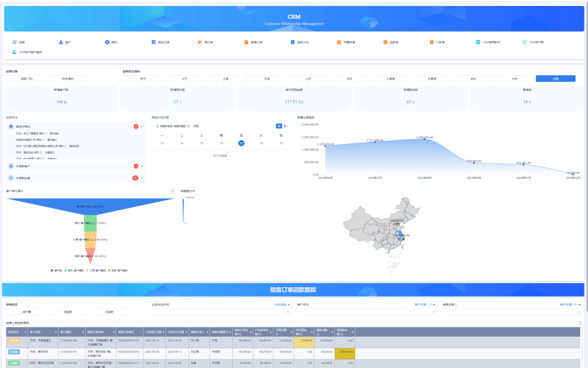This screenshot has height=368, width=588.
Task: Open the 商机 (Opportunities) module icon
Action: coord(107,42)
